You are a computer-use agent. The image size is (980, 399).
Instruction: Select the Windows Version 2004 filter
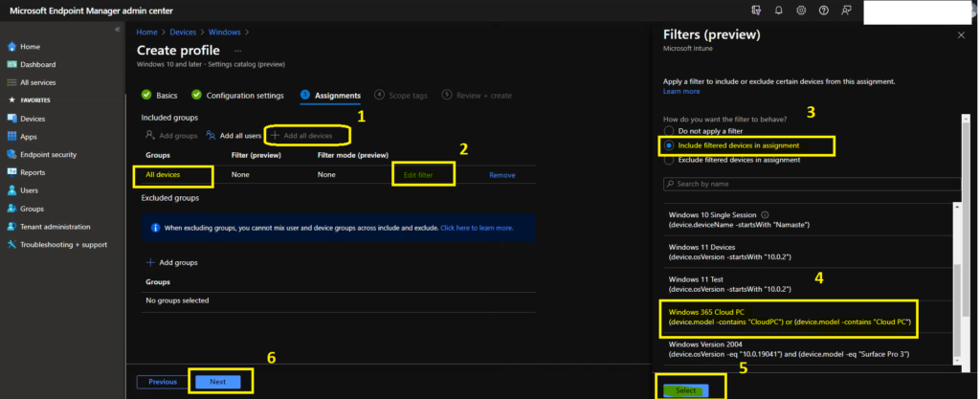809,349
